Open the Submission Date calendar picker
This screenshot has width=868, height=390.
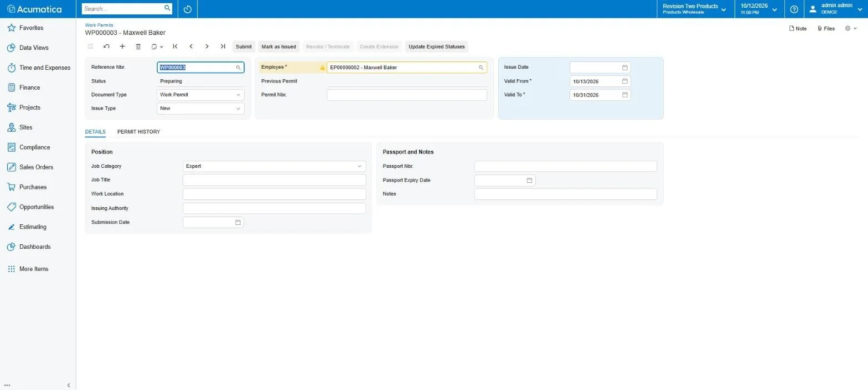pyautogui.click(x=238, y=222)
